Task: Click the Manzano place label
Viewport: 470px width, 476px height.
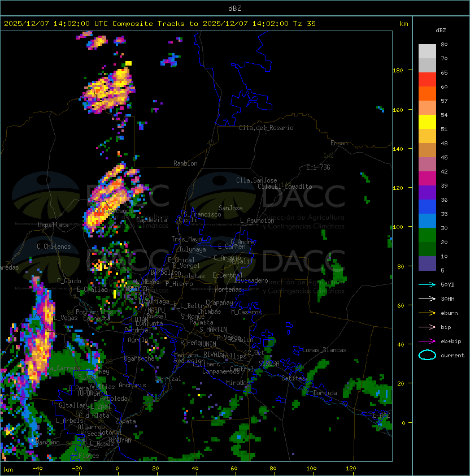Action: tap(47, 442)
